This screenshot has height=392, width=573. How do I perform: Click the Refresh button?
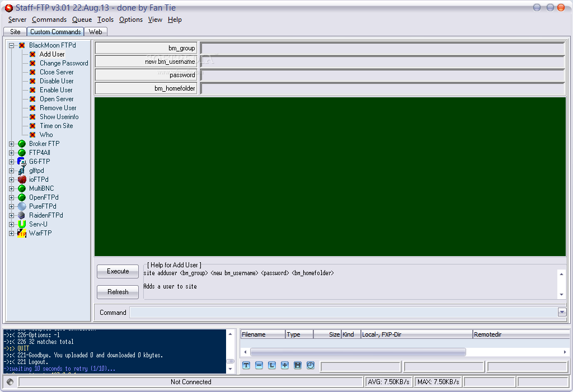[x=118, y=292]
